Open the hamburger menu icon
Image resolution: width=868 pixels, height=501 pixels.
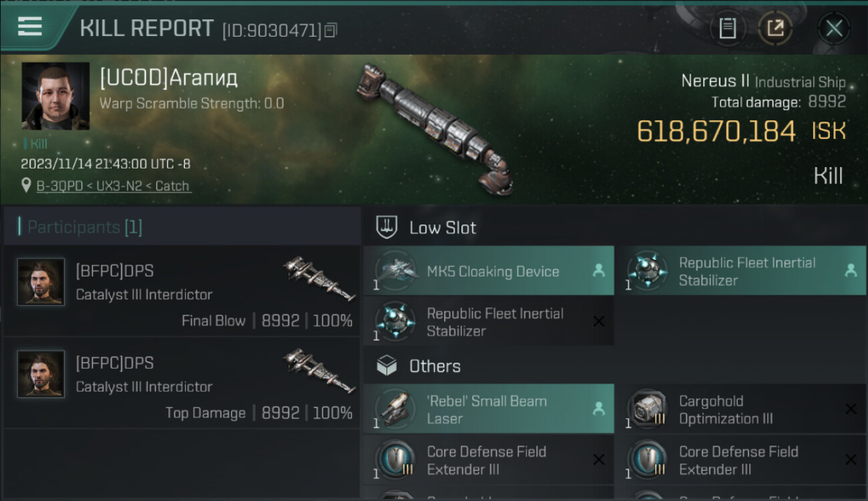coord(30,26)
